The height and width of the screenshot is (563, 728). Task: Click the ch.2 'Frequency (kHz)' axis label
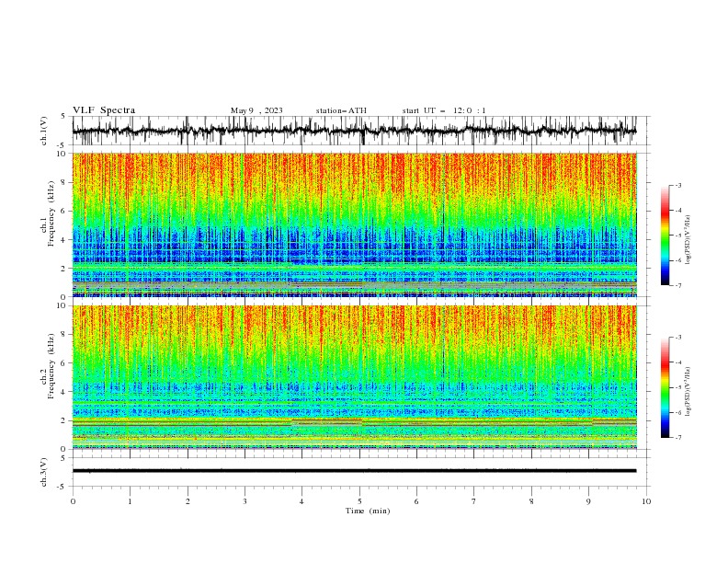click(x=51, y=366)
